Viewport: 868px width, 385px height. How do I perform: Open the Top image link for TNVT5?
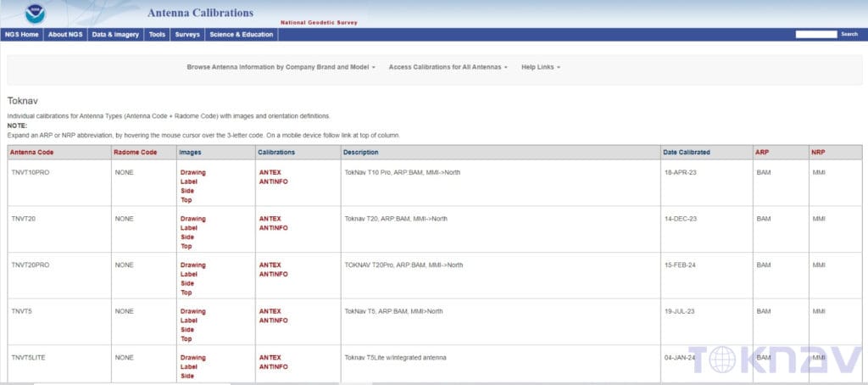186,339
